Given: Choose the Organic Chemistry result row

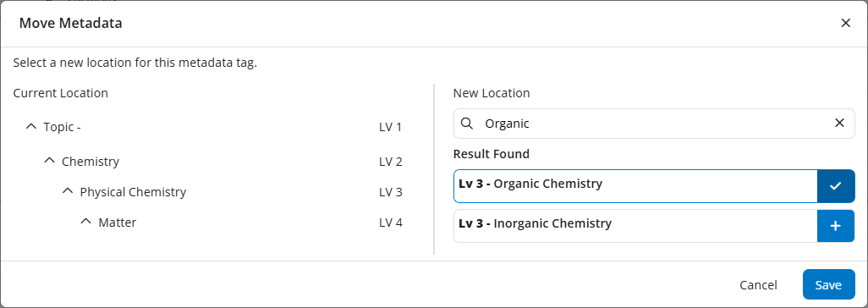Looking at the screenshot, I should point(635,186).
